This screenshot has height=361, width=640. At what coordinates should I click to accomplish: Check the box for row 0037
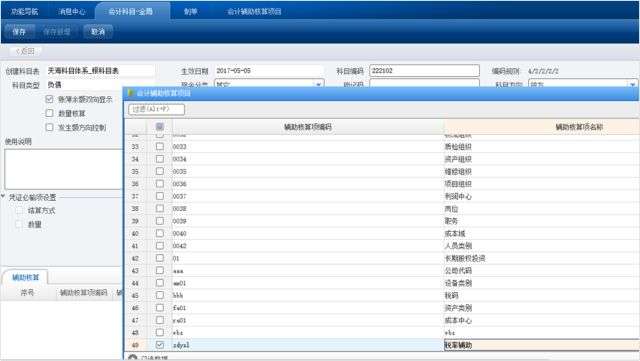pyautogui.click(x=160, y=196)
